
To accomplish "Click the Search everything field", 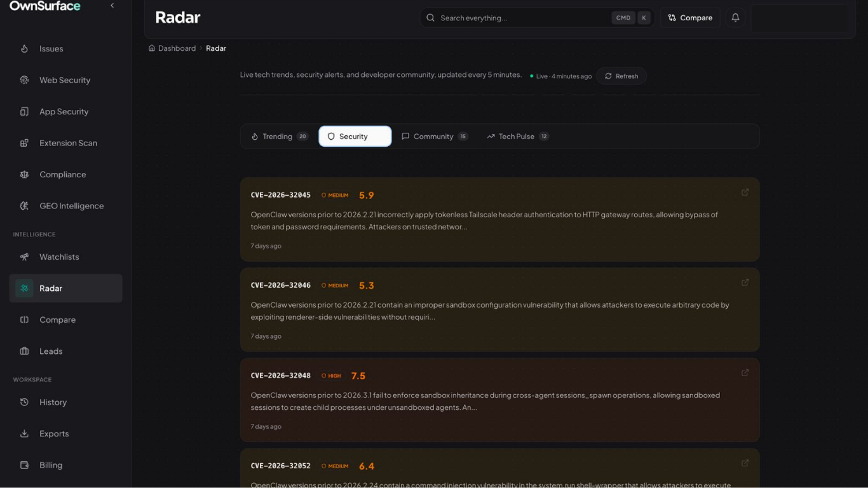I will point(537,18).
